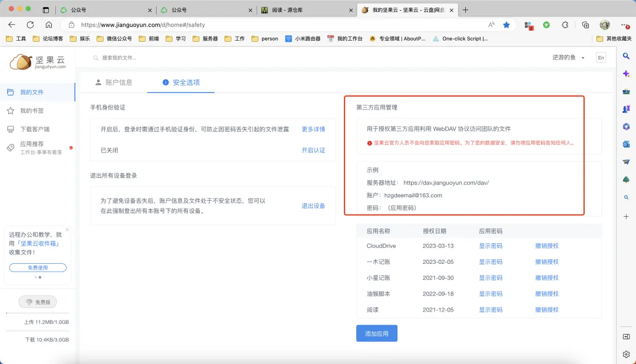The height and width of the screenshot is (364, 636).
Task: Show password for 阅读 app
Action: click(491, 310)
